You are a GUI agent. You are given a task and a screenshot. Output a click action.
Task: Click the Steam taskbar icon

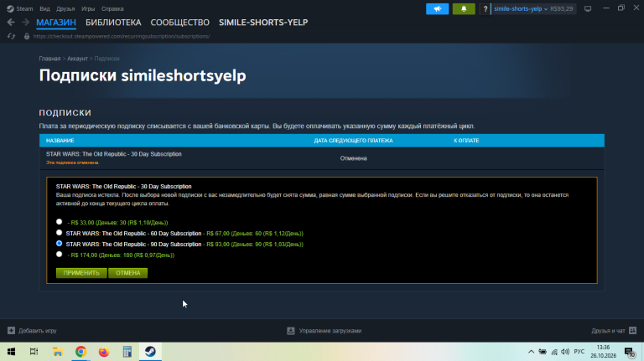pos(150,352)
